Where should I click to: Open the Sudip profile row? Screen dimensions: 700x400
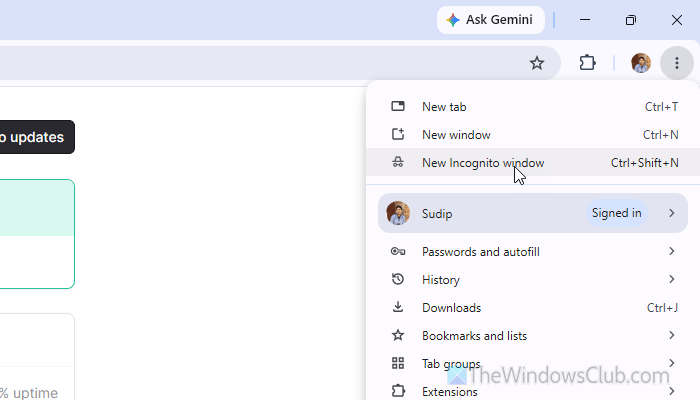(x=533, y=213)
